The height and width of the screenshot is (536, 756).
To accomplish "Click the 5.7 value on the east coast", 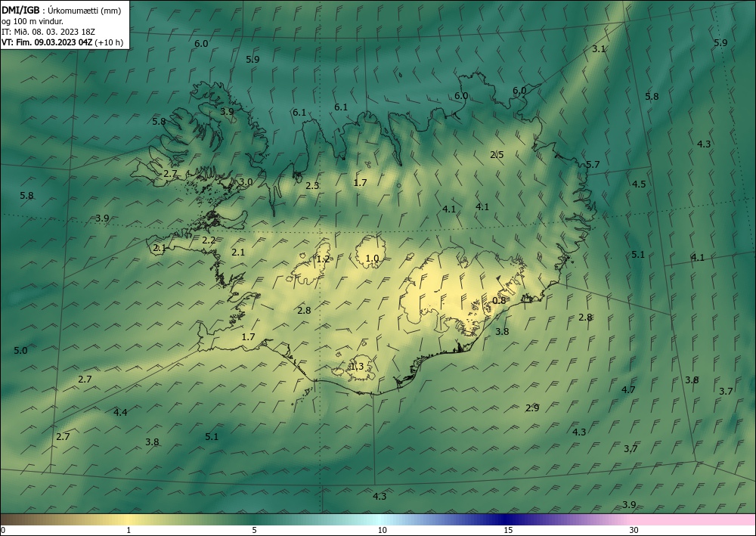I will tap(593, 164).
